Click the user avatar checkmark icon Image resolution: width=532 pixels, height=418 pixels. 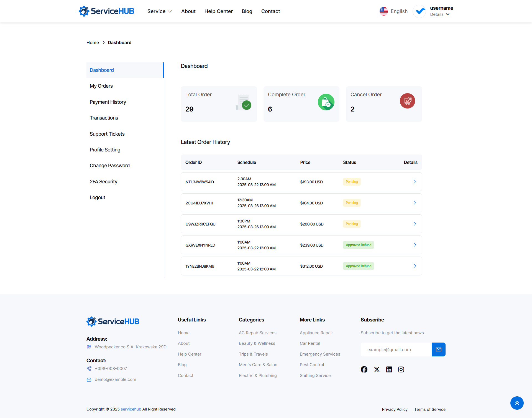click(420, 11)
